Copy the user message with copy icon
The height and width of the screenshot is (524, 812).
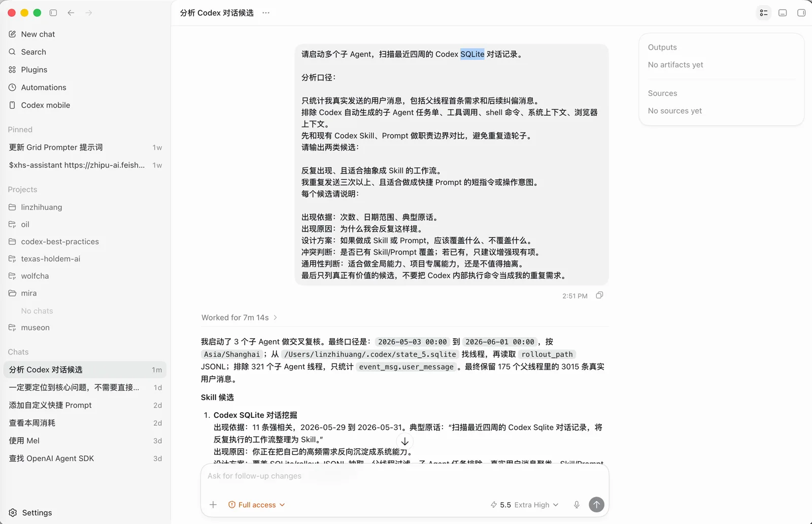click(x=599, y=296)
